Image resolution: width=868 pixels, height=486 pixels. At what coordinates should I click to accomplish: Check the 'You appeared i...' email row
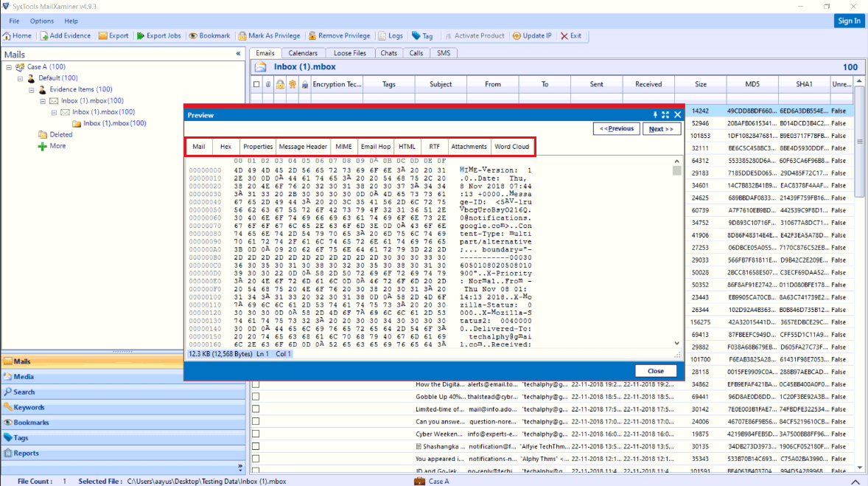[256, 459]
